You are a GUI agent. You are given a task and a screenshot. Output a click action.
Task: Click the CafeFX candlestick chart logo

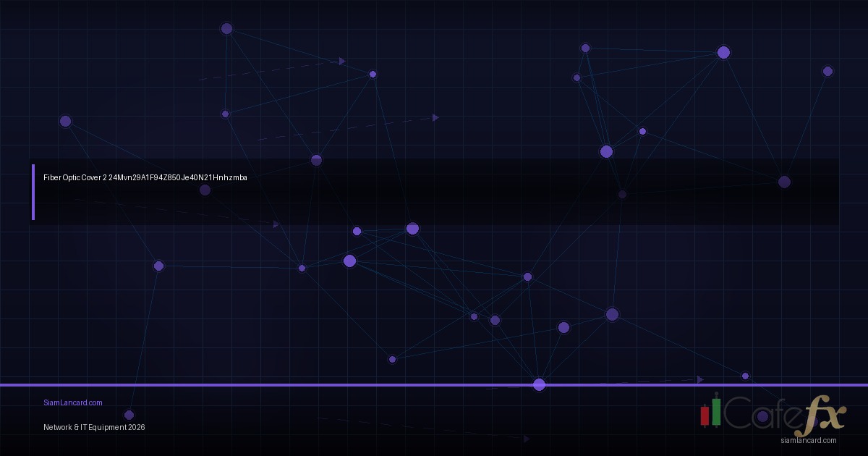[712, 414]
